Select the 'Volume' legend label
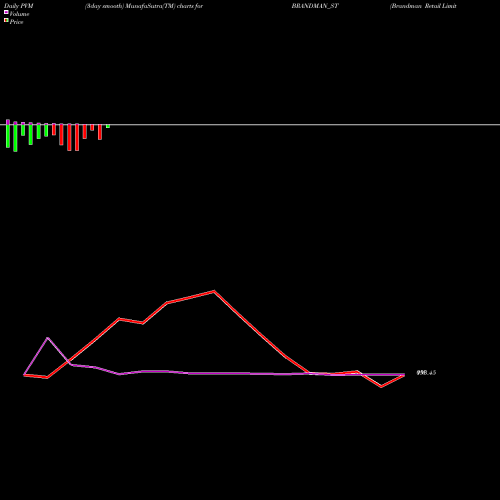Viewport: 500px width, 500px height. pyautogui.click(x=19, y=14)
